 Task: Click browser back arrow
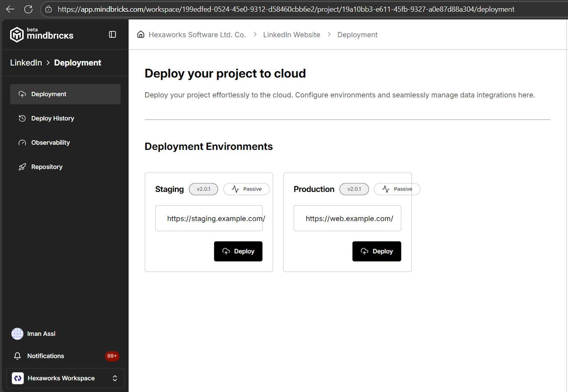click(10, 9)
